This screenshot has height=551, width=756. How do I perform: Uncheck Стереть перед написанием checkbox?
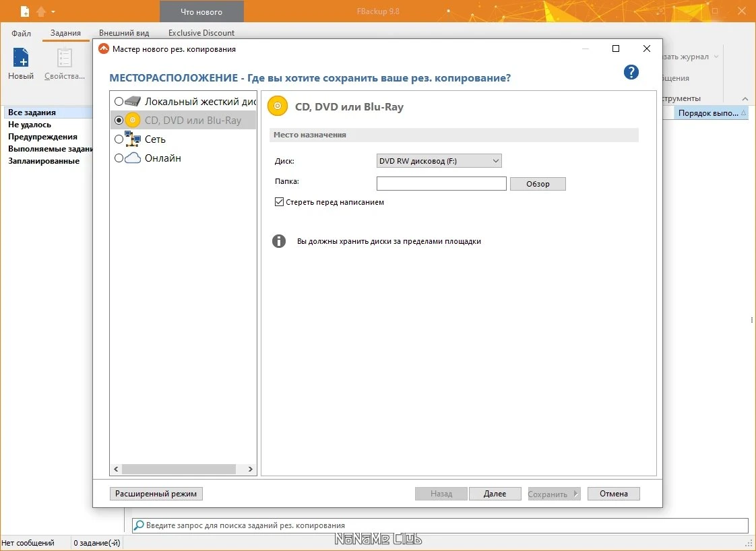[279, 202]
